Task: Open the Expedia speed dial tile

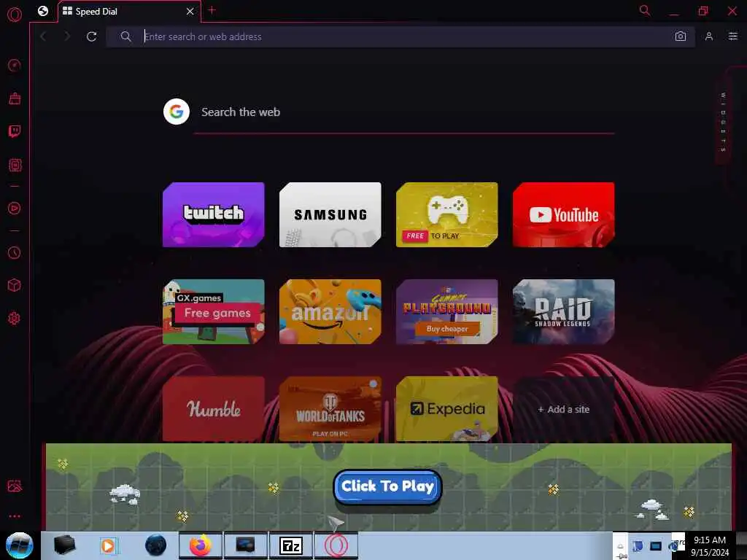Action: click(447, 409)
